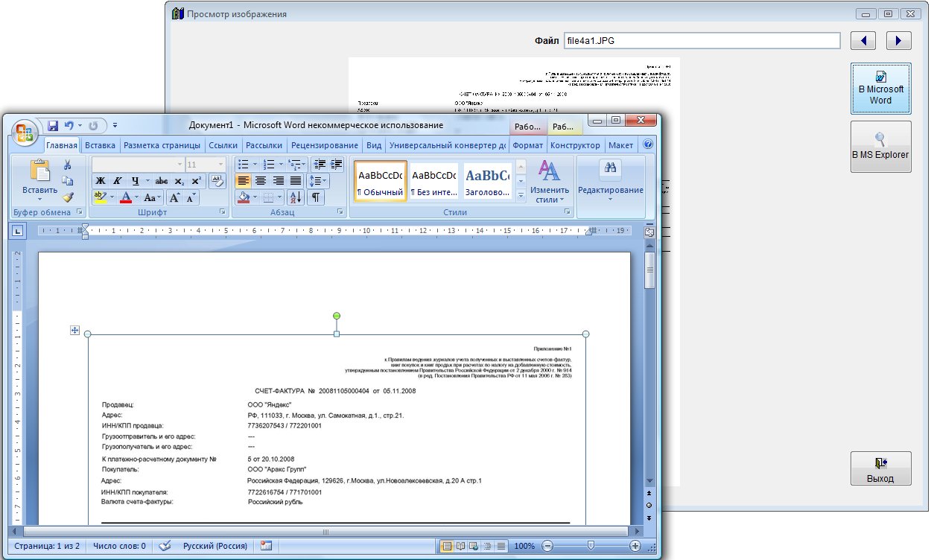The width and height of the screenshot is (931, 560).
Task: Cut selection with the scissors icon
Action: coord(67,165)
